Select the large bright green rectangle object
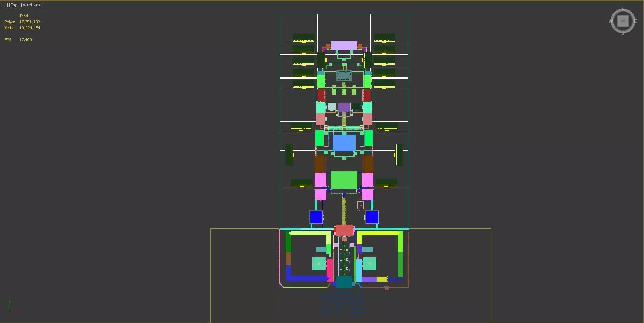The height and width of the screenshot is (323, 644). click(344, 180)
